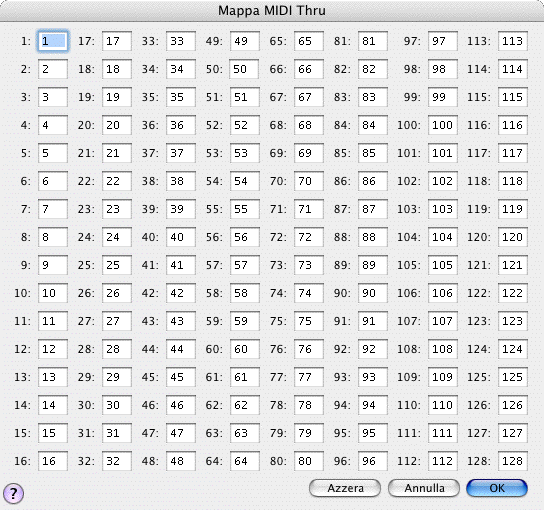Click the field for entry 49
This screenshot has width=544, height=510.
(x=245, y=41)
